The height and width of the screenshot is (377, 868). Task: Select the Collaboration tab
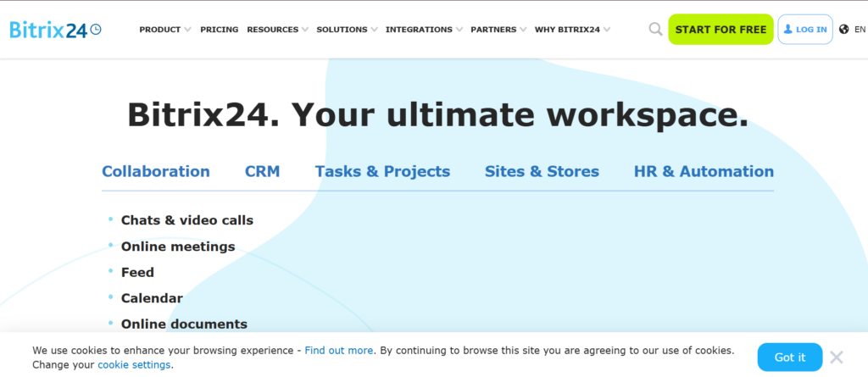click(156, 172)
